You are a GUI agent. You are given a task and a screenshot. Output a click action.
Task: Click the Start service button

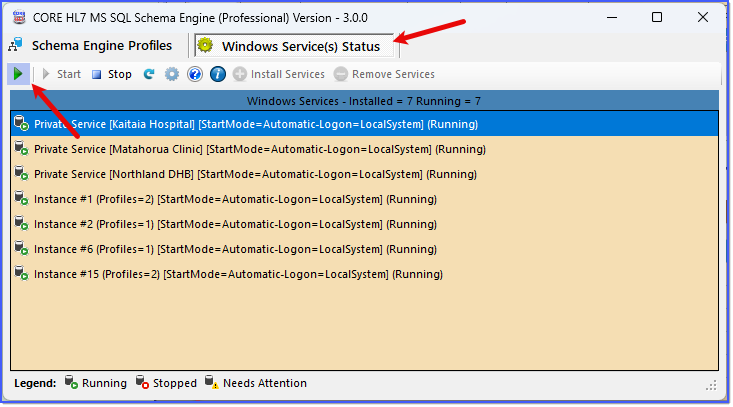(61, 74)
